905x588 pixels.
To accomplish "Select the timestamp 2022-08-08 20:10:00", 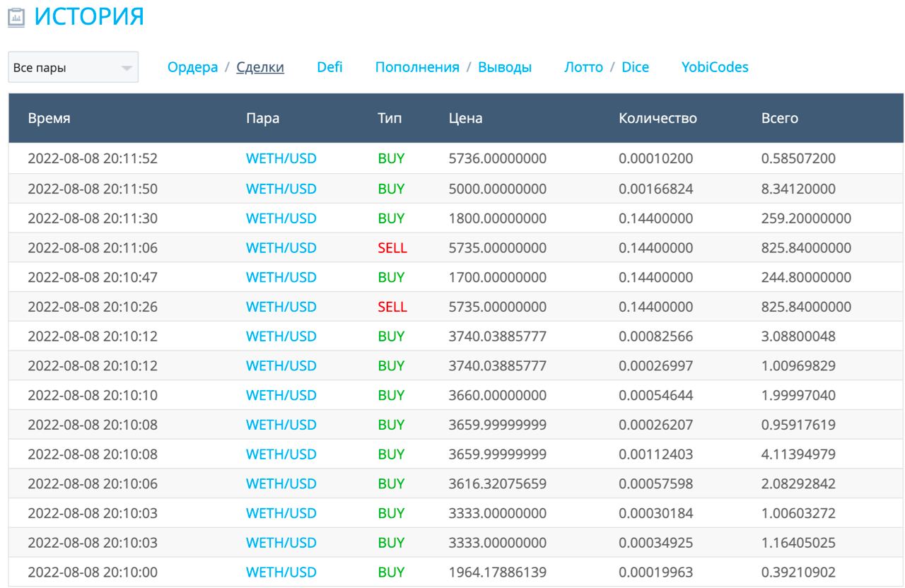I will (x=93, y=572).
